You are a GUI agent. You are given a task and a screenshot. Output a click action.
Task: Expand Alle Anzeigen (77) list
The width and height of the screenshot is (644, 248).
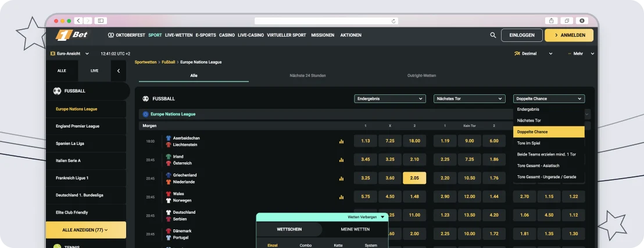(86, 230)
